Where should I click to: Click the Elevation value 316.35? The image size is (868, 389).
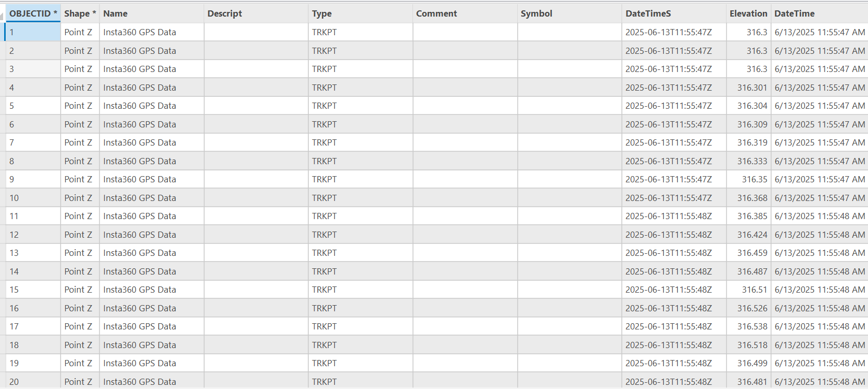coord(749,179)
